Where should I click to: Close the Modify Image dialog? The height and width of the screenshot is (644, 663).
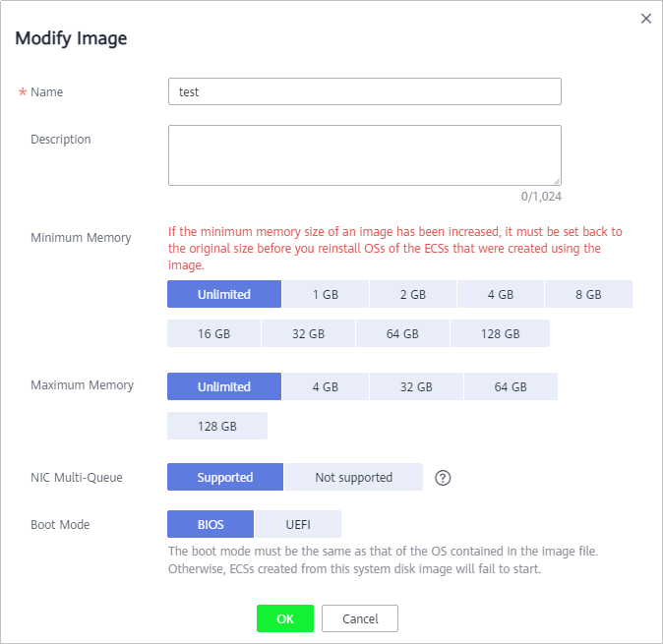click(645, 19)
